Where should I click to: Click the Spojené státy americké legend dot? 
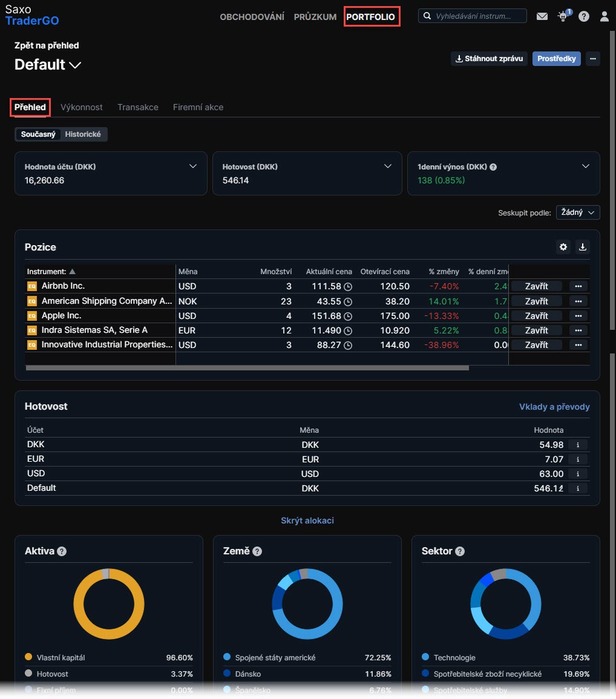227,657
